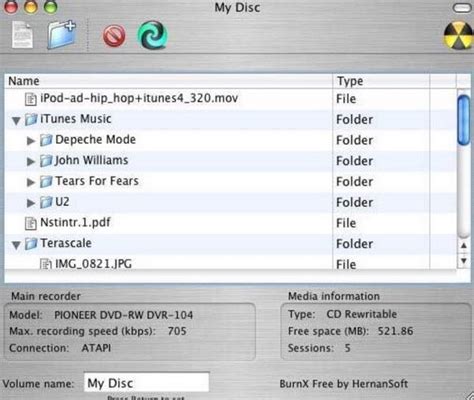Select the Tears For Fears row name
Image resolution: width=474 pixels, height=400 pixels.
click(97, 181)
